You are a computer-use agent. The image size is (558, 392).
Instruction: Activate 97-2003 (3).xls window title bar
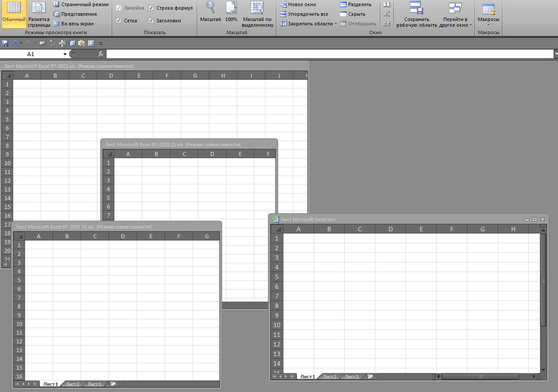tap(116, 227)
